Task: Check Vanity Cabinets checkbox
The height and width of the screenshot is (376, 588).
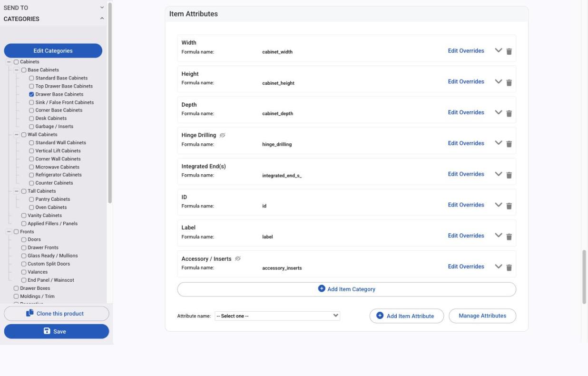Action: [24, 216]
